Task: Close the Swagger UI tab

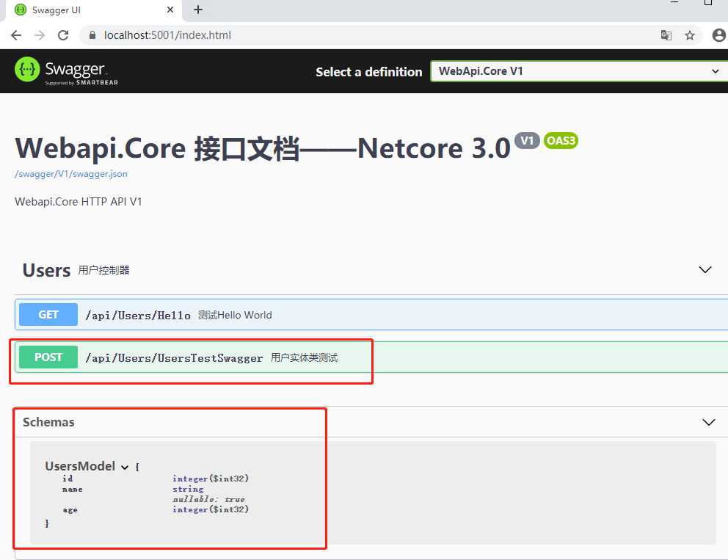Action: [170, 10]
